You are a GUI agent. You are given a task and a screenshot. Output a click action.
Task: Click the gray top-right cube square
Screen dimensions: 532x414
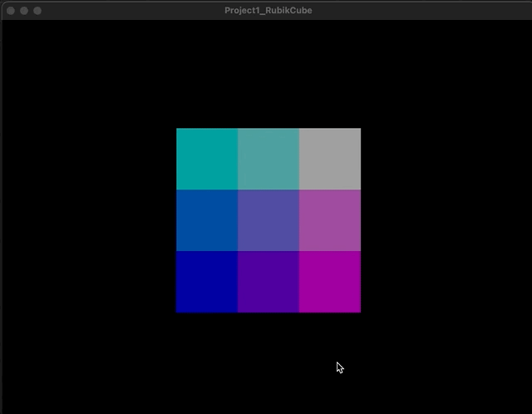point(330,159)
